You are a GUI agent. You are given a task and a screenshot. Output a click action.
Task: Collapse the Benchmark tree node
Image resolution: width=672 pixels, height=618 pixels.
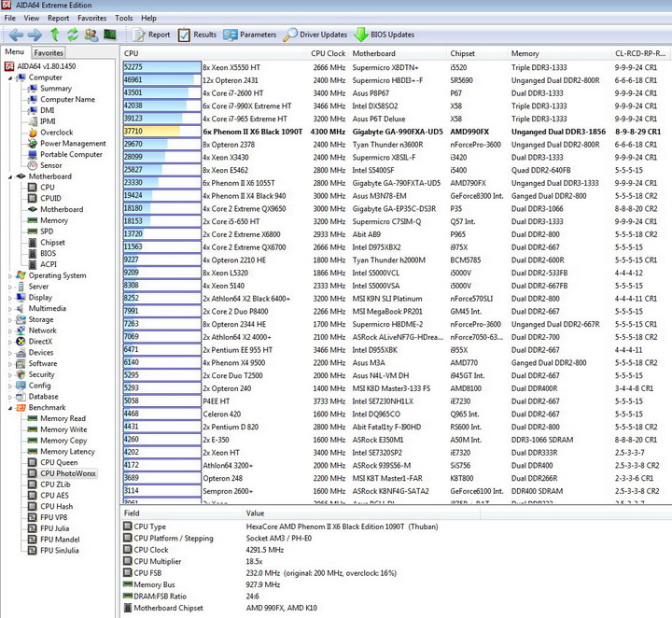(x=9, y=408)
